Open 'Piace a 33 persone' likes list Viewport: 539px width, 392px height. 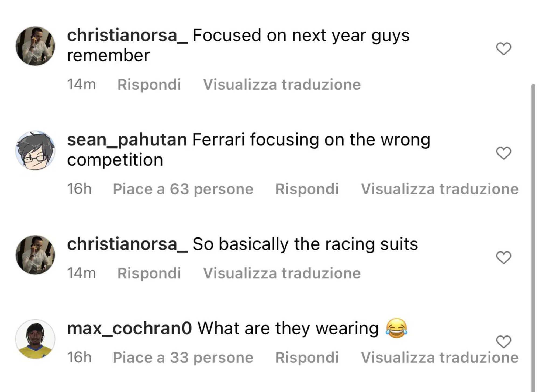coord(183,357)
